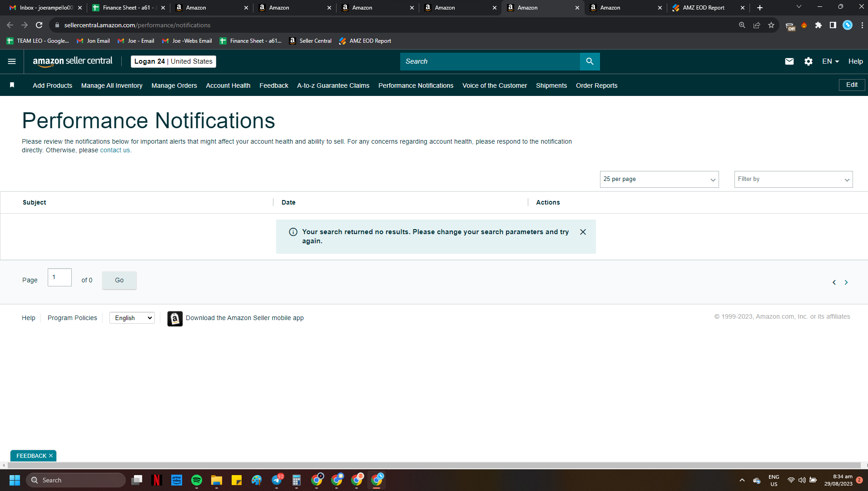The width and height of the screenshot is (868, 491).
Task: Dismiss the no results alert
Action: [583, 232]
